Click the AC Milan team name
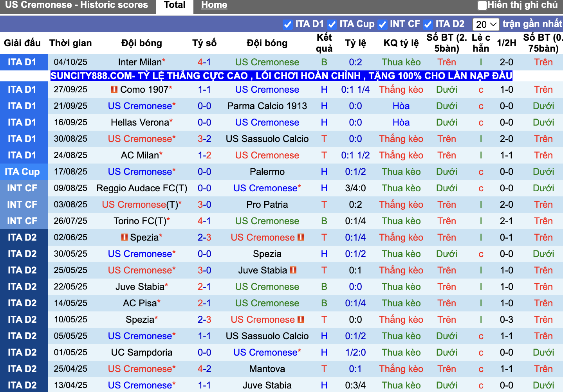 click(x=140, y=155)
